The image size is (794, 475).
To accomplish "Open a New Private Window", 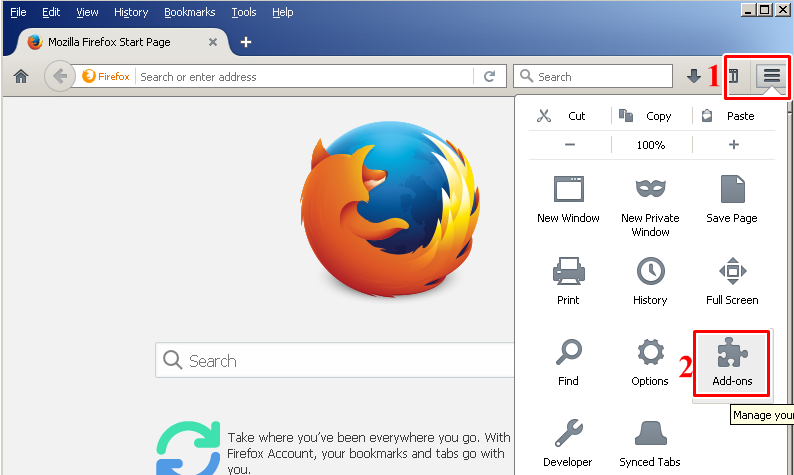I will 650,208.
